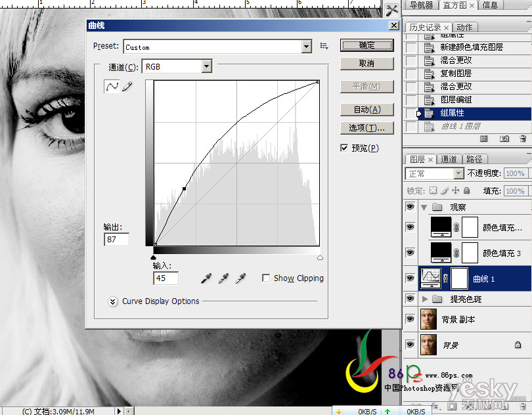Cancel the dialog with 取消
This screenshot has width=532, height=415.
(x=366, y=64)
